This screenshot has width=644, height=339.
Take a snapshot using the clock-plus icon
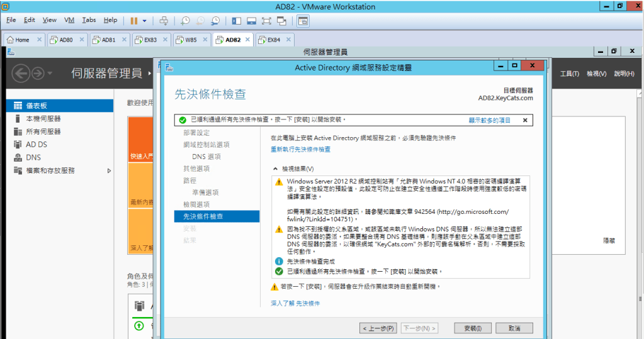pos(185,20)
